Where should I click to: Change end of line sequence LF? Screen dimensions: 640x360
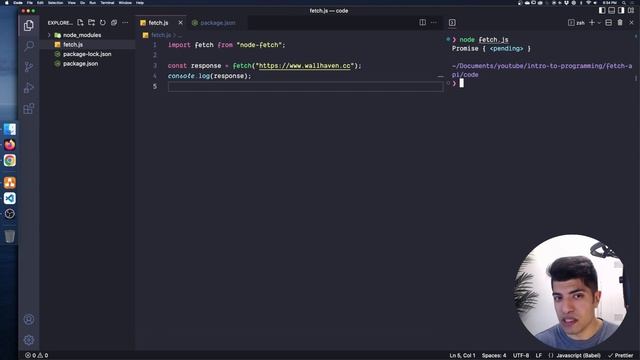(539, 356)
